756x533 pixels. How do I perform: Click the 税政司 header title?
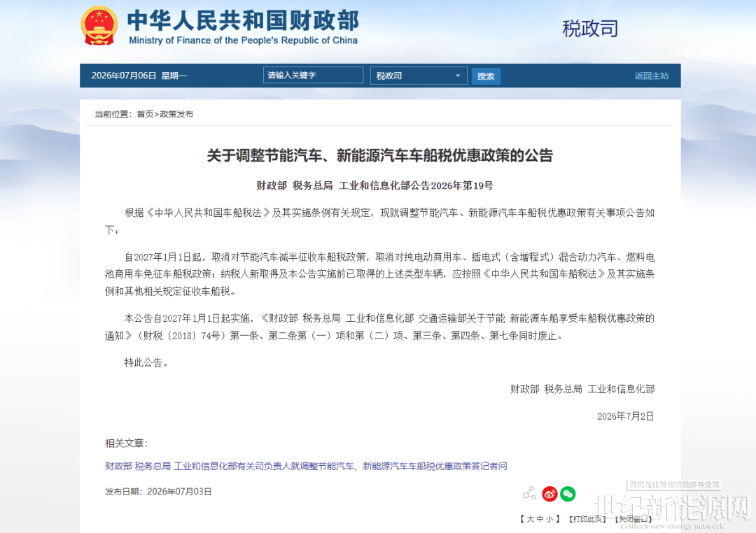(590, 29)
